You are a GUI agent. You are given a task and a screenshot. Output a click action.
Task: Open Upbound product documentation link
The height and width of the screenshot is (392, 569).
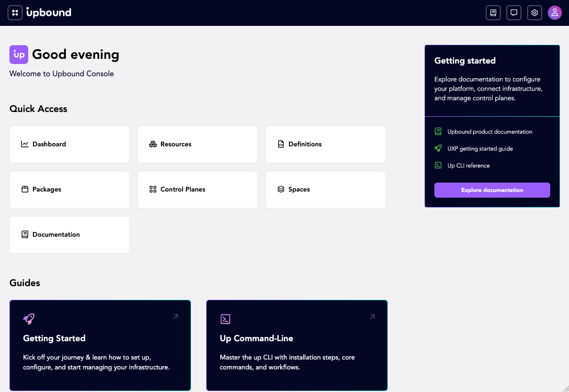[x=490, y=132]
